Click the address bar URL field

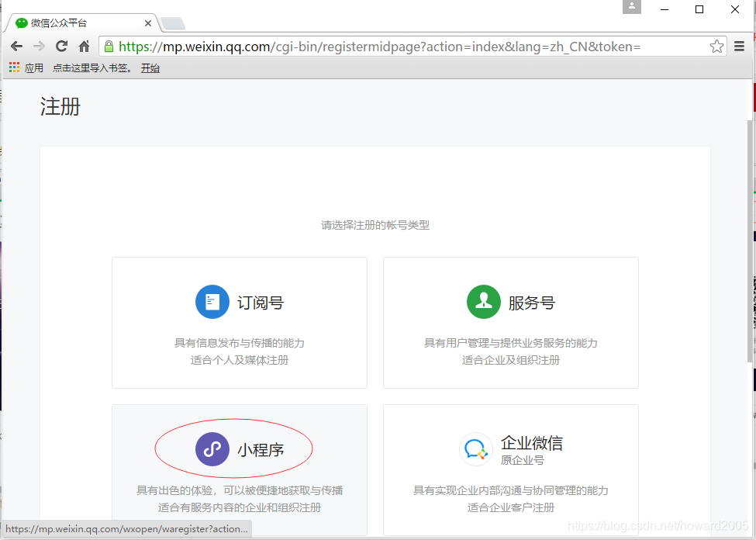point(413,47)
